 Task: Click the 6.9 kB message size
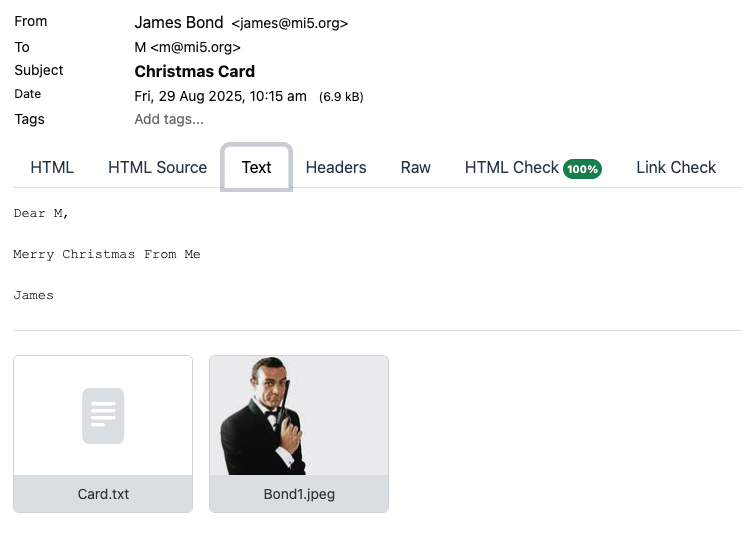pos(341,97)
